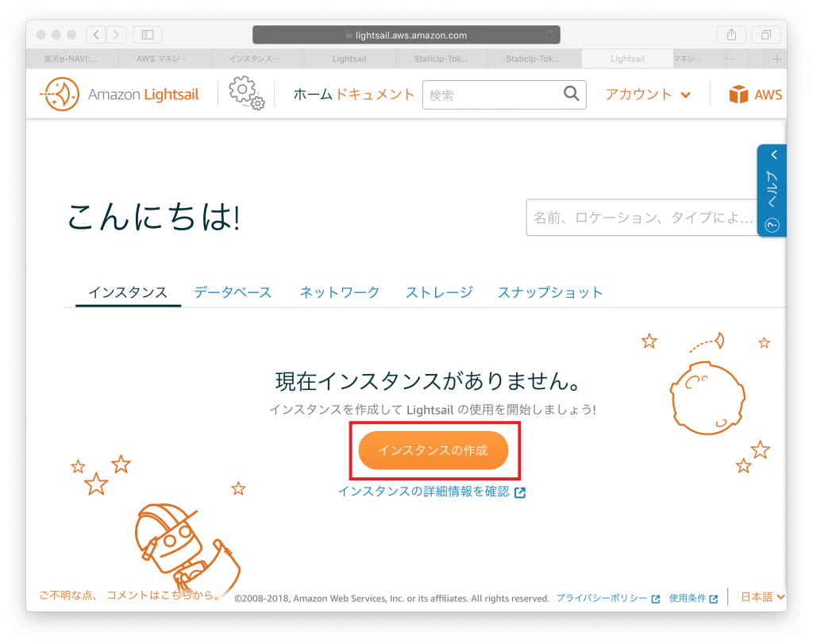Open アカウント dropdown menu
Screen dimensions: 813x644
tap(648, 94)
